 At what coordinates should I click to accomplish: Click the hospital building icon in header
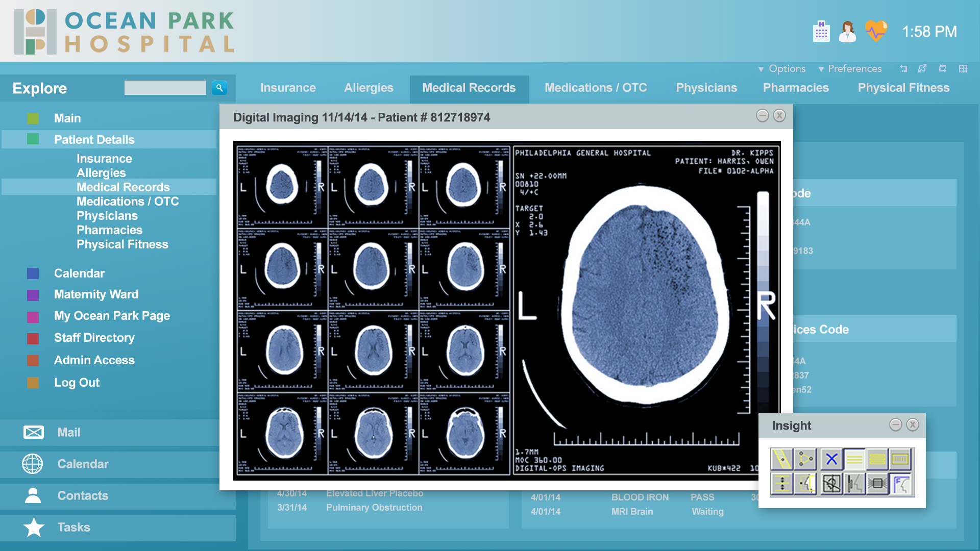821,32
